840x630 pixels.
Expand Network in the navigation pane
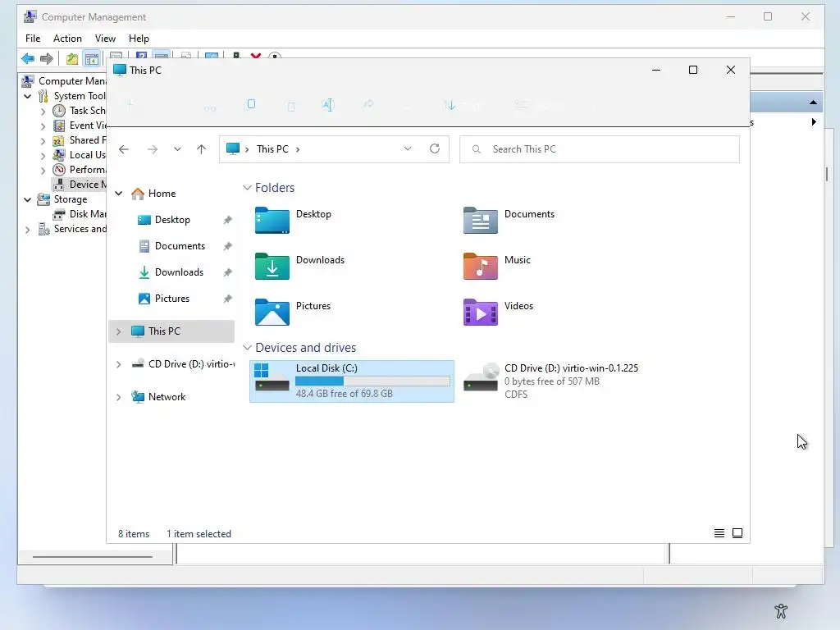pyautogui.click(x=119, y=397)
